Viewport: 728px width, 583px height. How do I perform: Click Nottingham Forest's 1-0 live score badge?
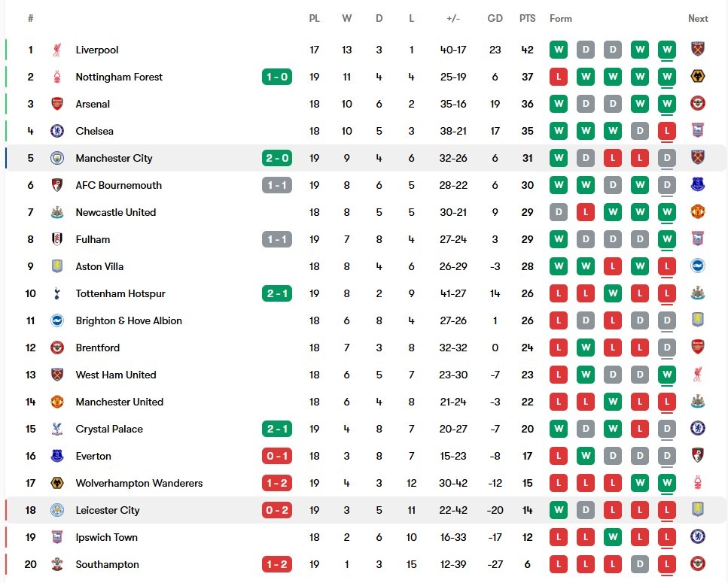pos(277,77)
